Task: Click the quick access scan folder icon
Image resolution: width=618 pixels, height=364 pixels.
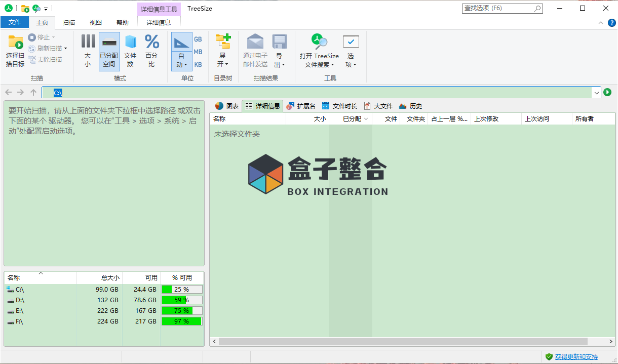Action: coord(25,8)
